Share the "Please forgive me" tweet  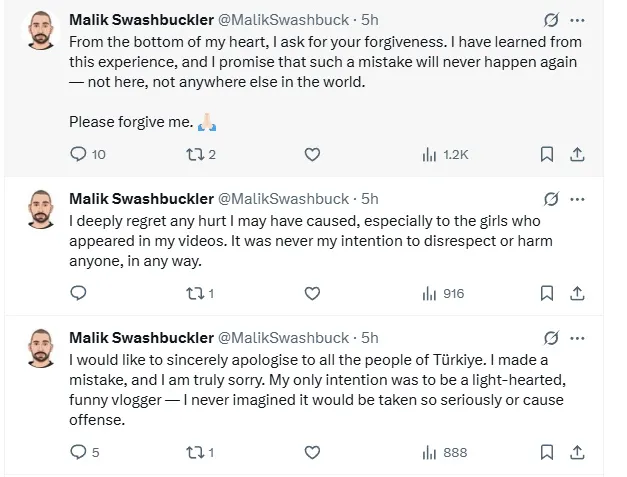pos(577,154)
